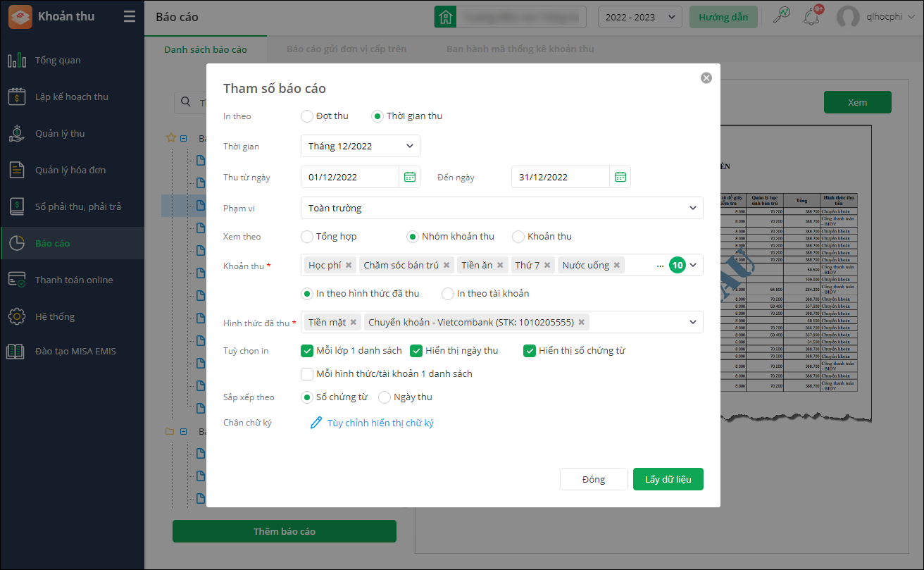The image size is (924, 570).
Task: Open the analytics magnifier icon in header
Action: pos(782,16)
